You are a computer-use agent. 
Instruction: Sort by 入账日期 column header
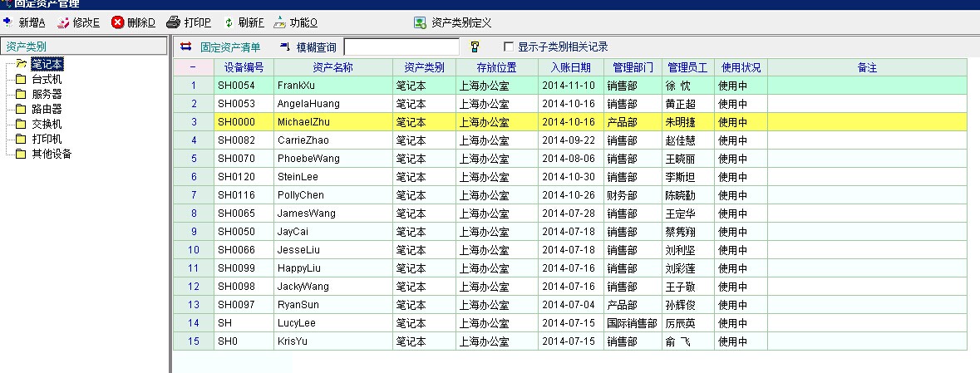point(570,67)
